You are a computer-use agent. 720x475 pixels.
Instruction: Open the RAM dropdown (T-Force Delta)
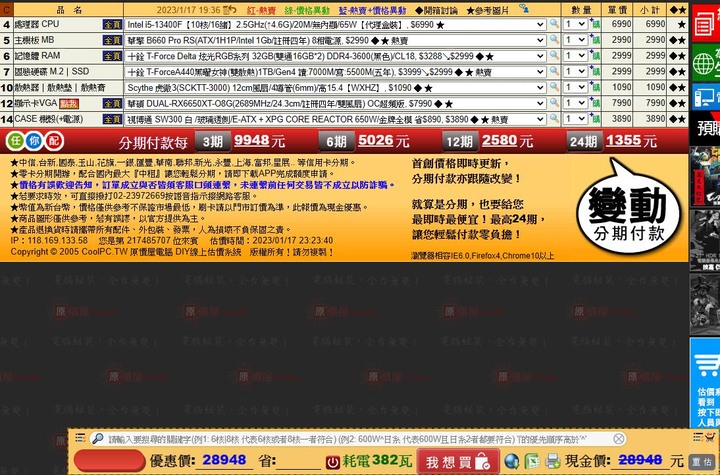click(x=336, y=56)
